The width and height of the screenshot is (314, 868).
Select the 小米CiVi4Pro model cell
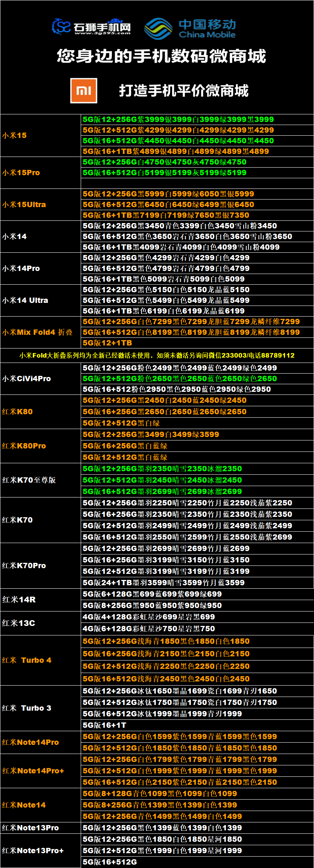pos(41,379)
